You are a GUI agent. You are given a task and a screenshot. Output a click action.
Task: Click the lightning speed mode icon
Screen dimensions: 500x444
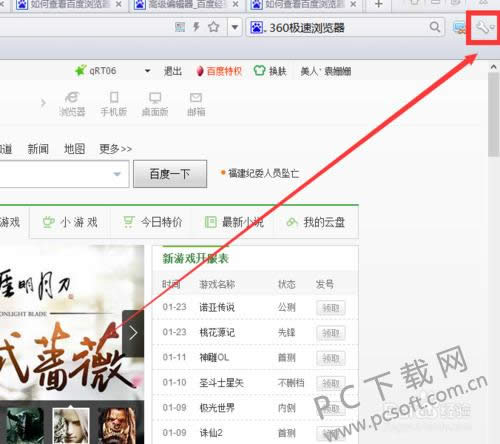tap(197, 27)
